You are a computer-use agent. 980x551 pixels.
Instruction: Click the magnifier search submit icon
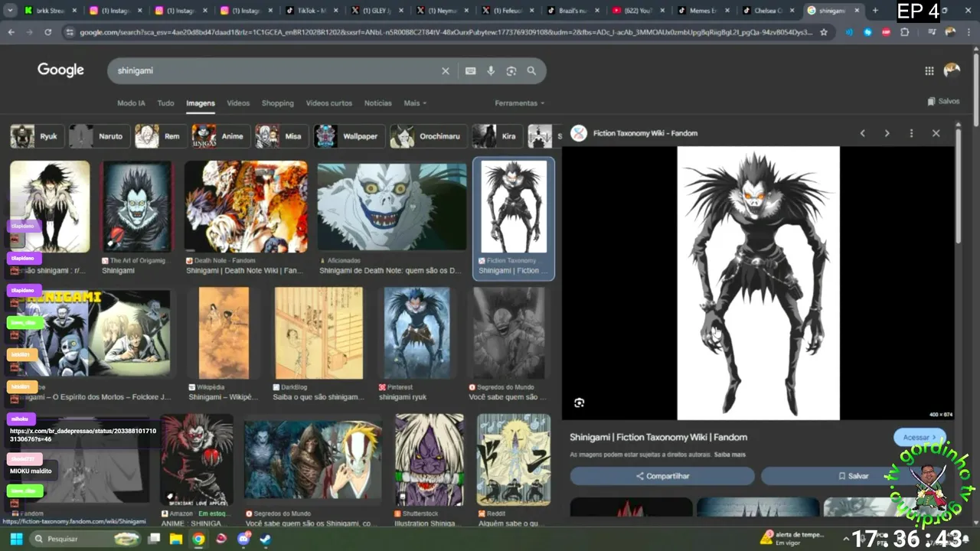531,70
